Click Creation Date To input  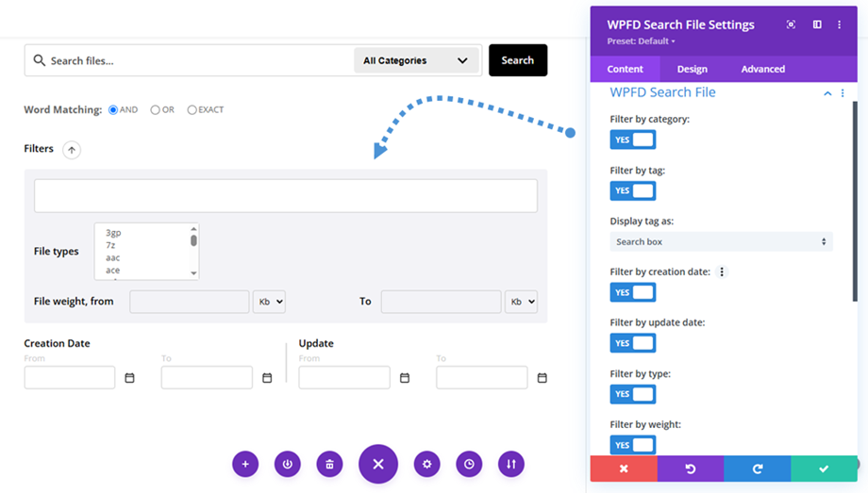(x=207, y=377)
